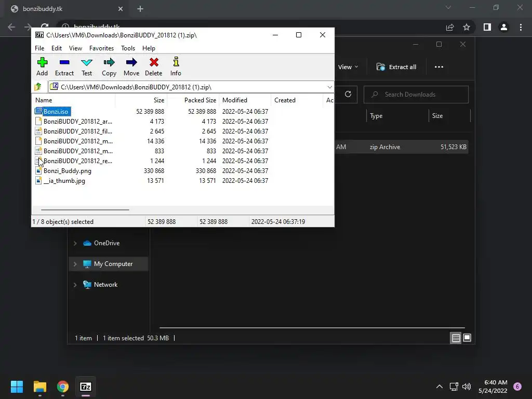Click the 7-Zip taskbar icon
Viewport: 532px width, 399px height.
[x=86, y=387]
